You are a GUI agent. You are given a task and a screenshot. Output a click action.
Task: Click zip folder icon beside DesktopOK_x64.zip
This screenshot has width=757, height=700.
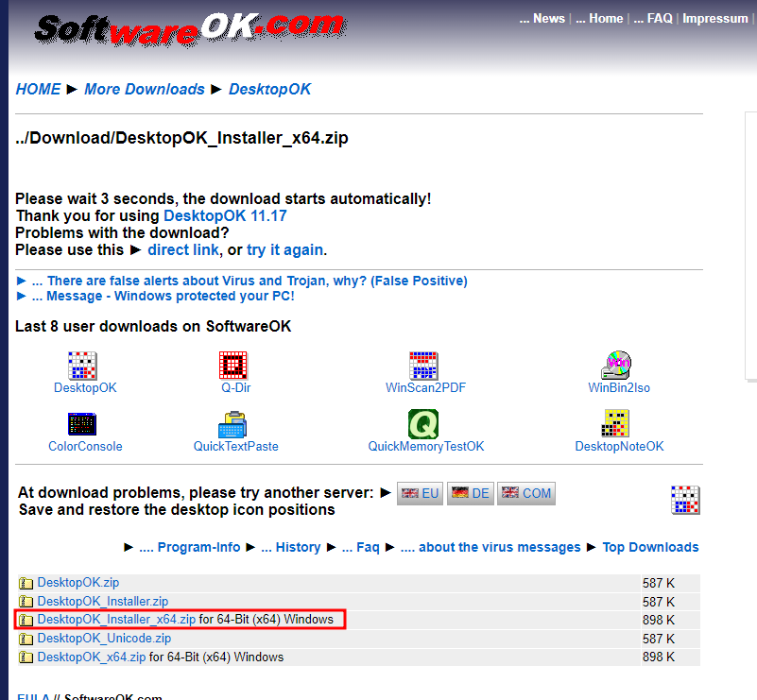[26, 657]
